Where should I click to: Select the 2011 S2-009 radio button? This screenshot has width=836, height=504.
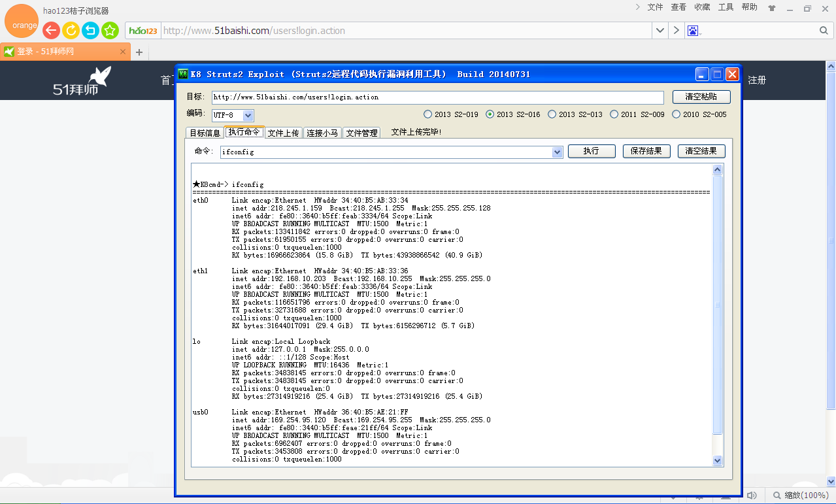point(637,114)
